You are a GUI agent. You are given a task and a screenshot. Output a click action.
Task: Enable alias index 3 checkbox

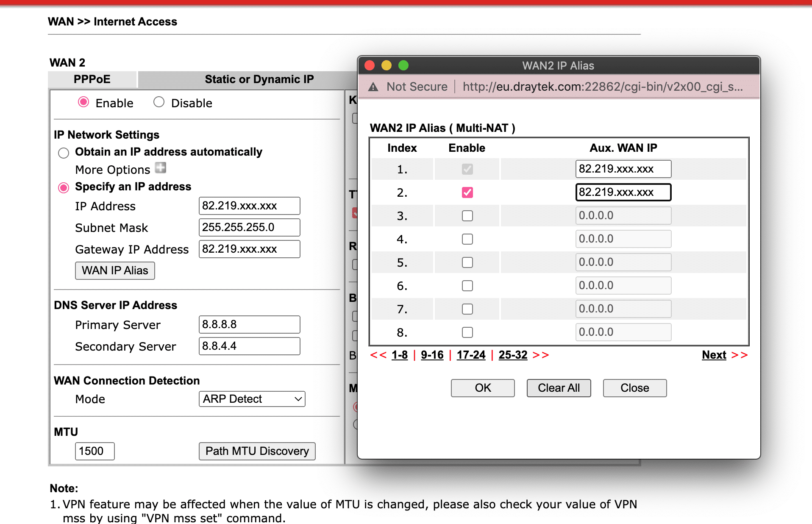[467, 216]
